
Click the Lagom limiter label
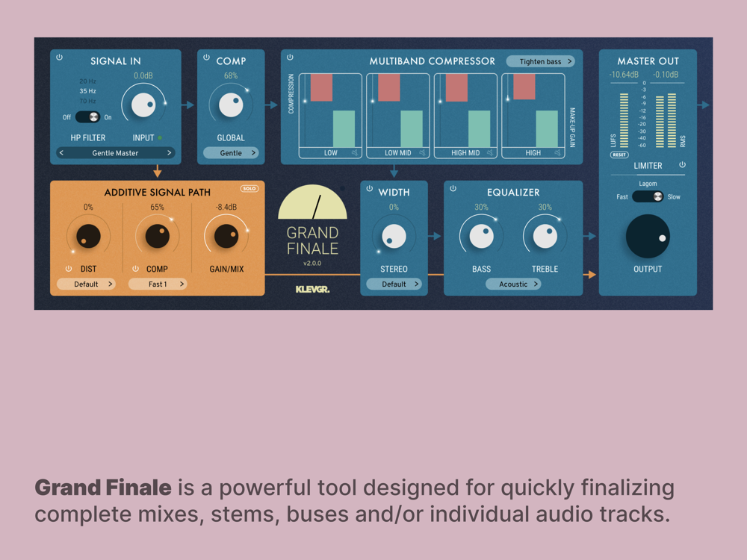[648, 184]
